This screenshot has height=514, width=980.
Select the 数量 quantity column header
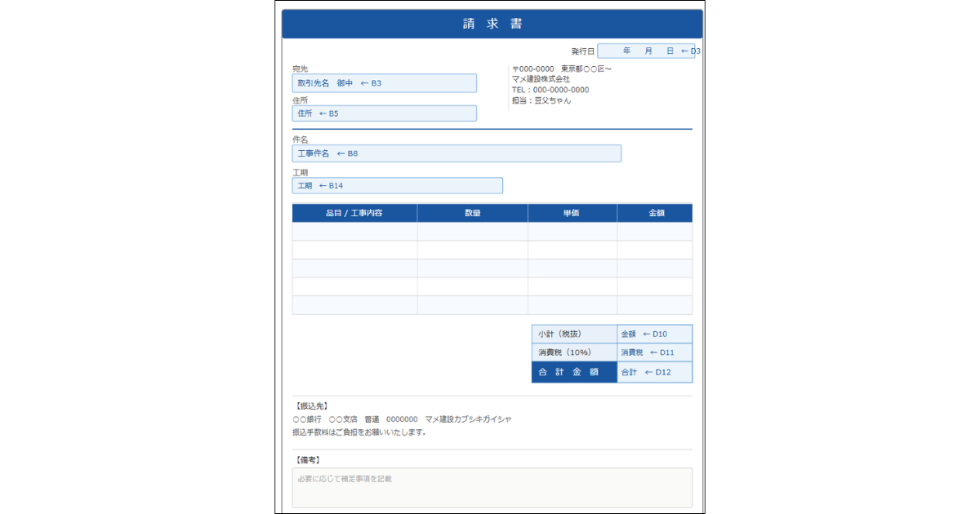pyautogui.click(x=472, y=212)
